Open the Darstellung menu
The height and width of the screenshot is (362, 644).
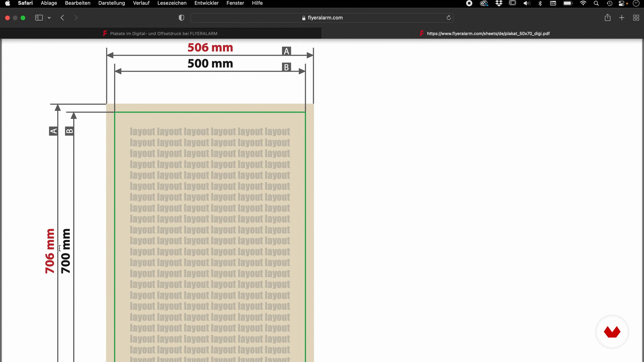click(112, 3)
